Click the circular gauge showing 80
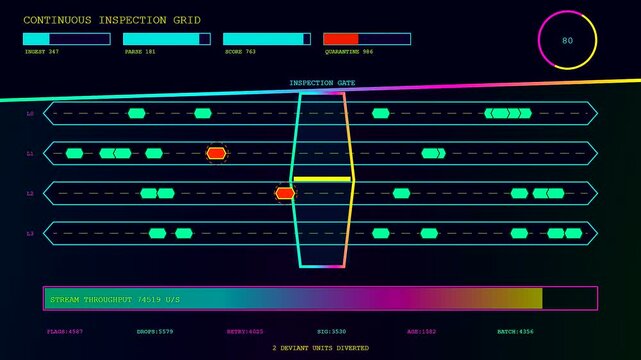This screenshot has width=641, height=360. point(567,40)
